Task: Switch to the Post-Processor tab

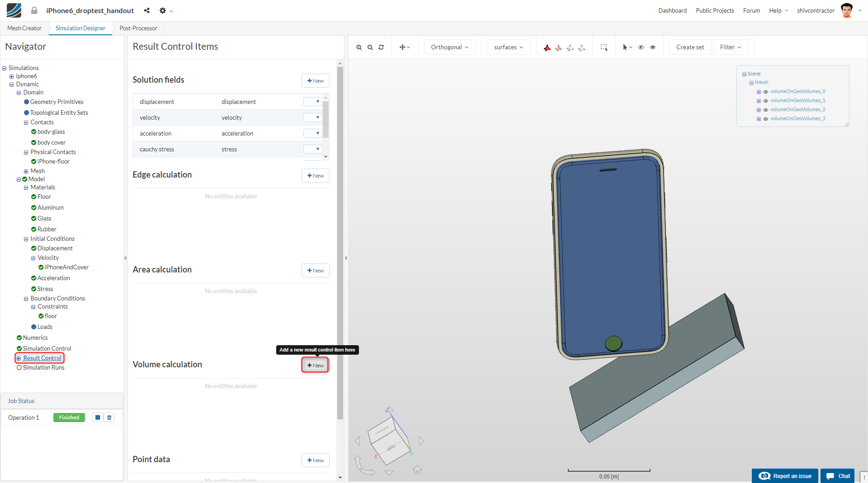Action: [x=138, y=28]
